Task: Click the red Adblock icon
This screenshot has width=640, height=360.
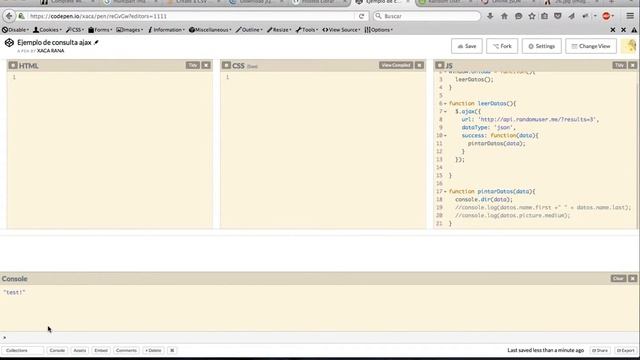Action: [x=607, y=16]
